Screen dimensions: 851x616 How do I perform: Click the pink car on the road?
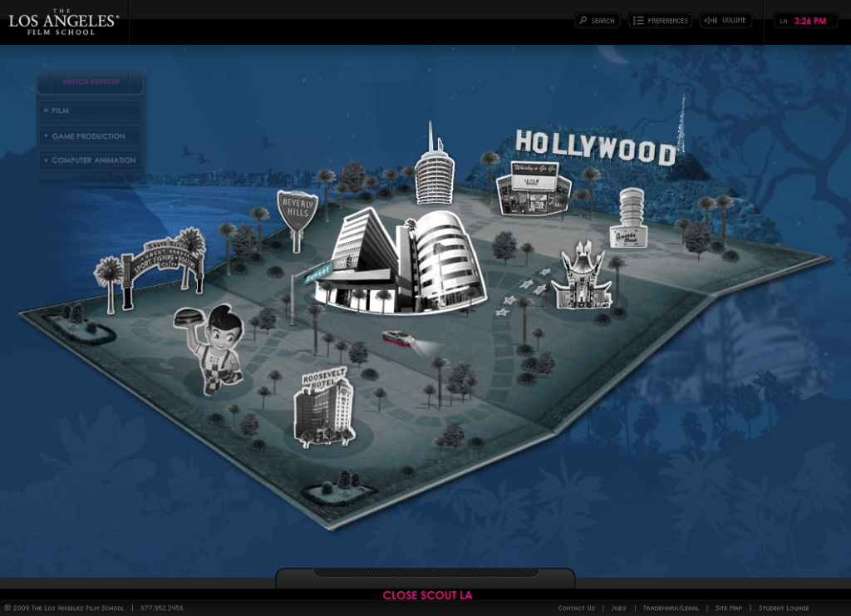pos(398,338)
